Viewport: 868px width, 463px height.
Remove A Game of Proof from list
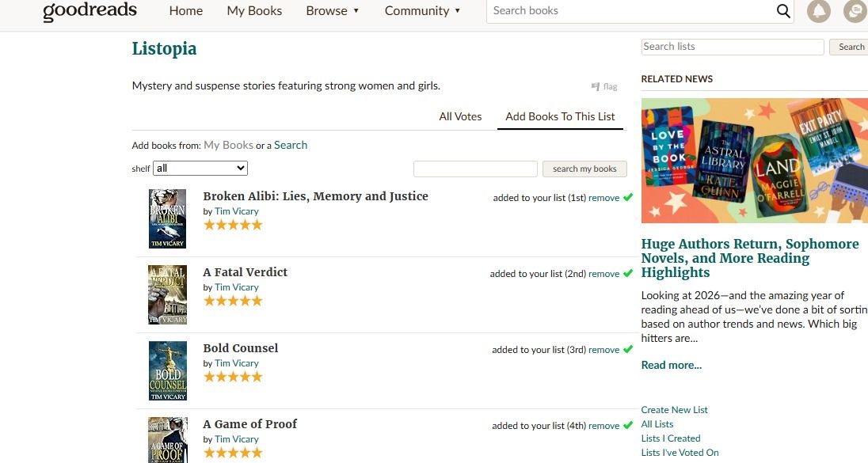603,426
